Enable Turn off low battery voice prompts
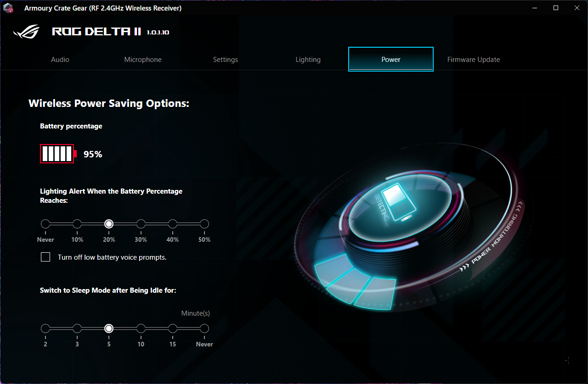588x384 pixels. [45, 257]
